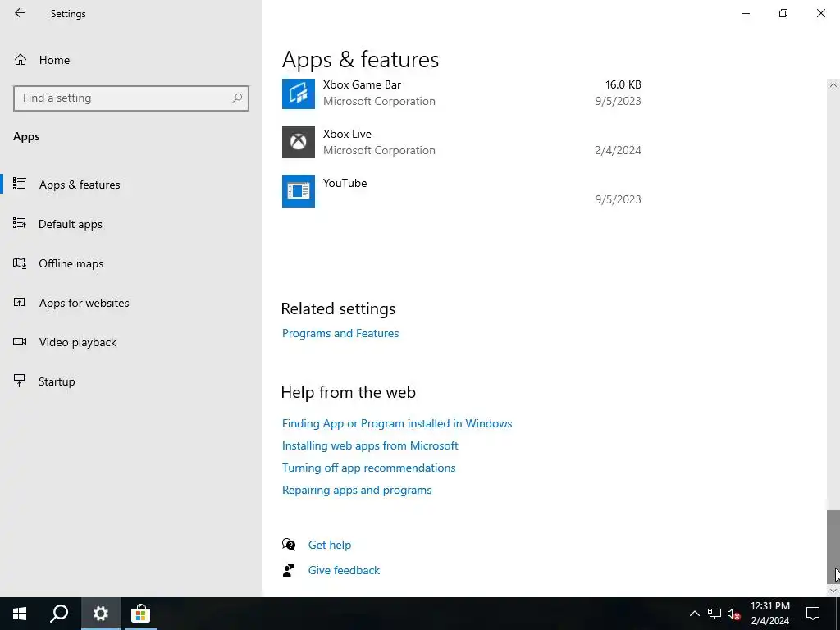
Task: Open Finding App or Program installed link
Action: click(x=397, y=423)
